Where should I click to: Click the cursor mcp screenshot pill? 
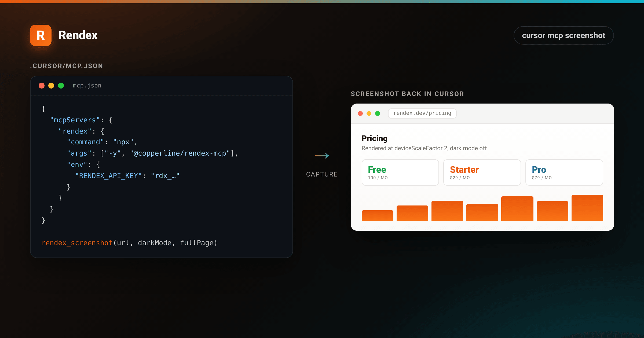[x=563, y=35]
